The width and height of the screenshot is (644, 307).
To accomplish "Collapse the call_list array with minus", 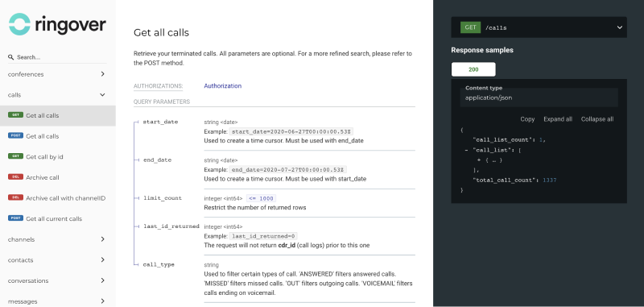I will click(466, 151).
